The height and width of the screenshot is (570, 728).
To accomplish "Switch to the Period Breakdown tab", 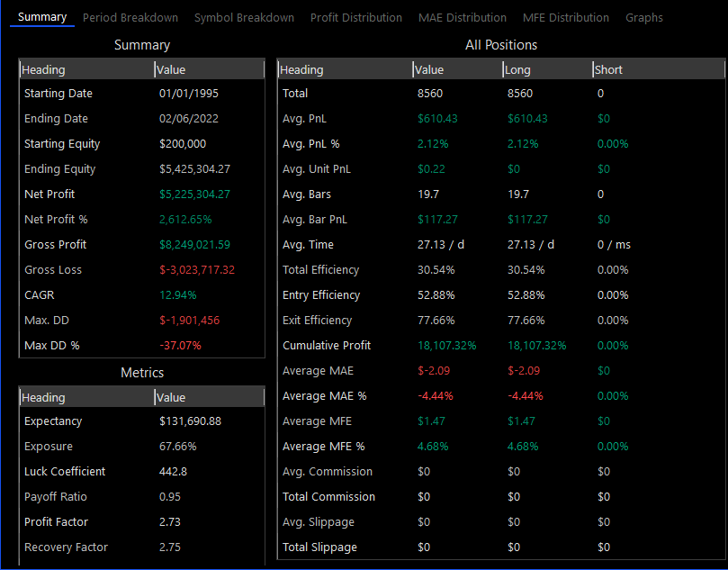I will tap(130, 17).
